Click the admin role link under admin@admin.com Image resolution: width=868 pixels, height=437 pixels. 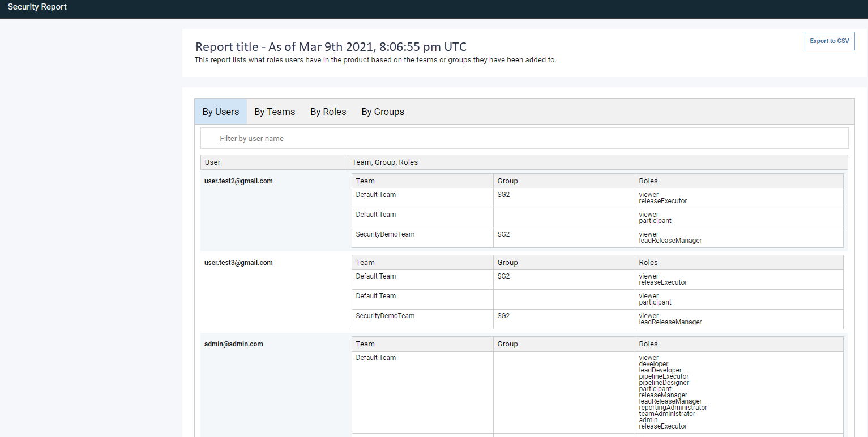click(x=648, y=420)
